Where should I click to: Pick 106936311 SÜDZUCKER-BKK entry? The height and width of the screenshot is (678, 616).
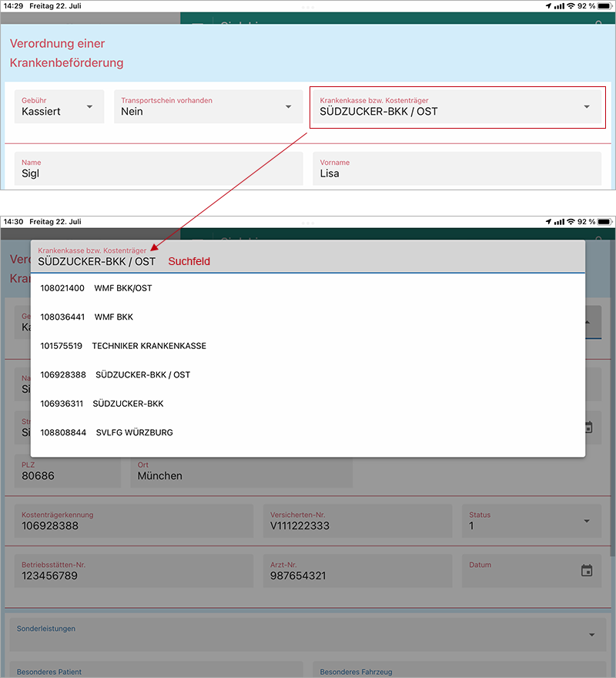(x=308, y=404)
